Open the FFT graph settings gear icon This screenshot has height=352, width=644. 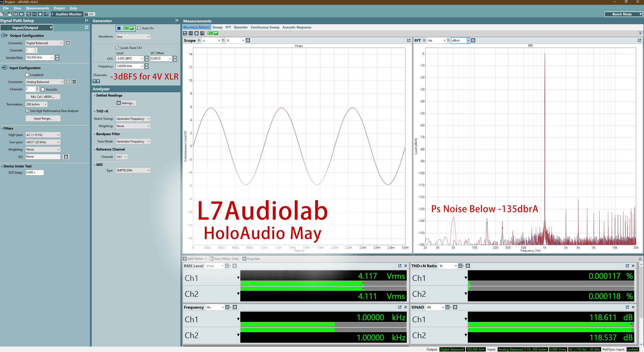(473, 40)
